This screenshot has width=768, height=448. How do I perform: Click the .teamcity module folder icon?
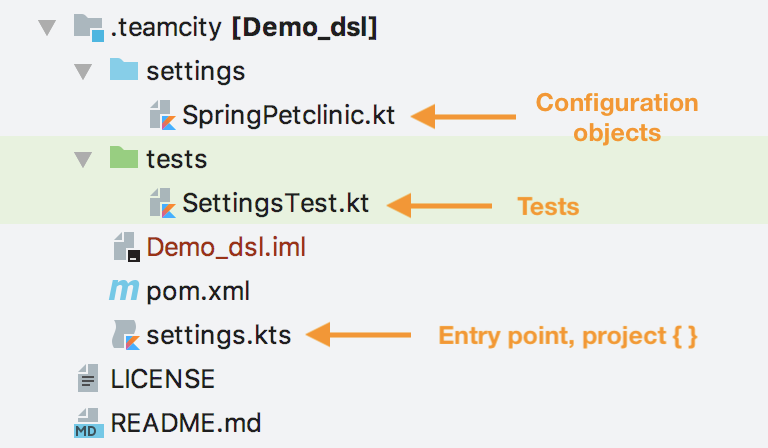[x=89, y=27]
